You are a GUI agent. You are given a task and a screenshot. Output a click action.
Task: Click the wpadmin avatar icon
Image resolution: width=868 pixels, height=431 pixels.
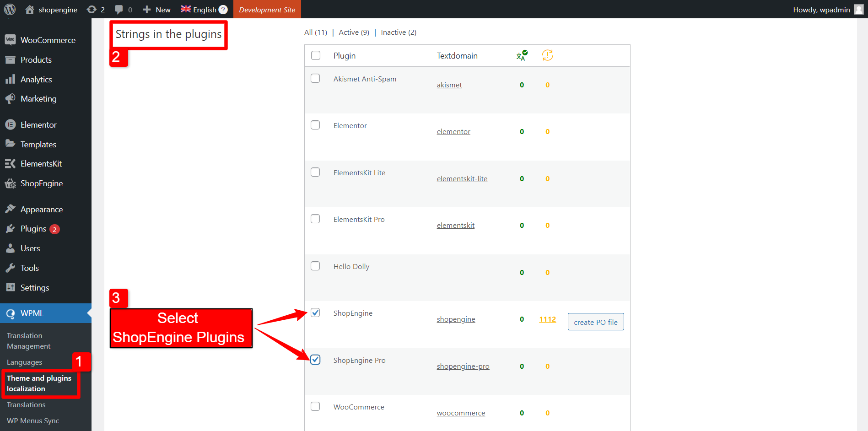[859, 10]
